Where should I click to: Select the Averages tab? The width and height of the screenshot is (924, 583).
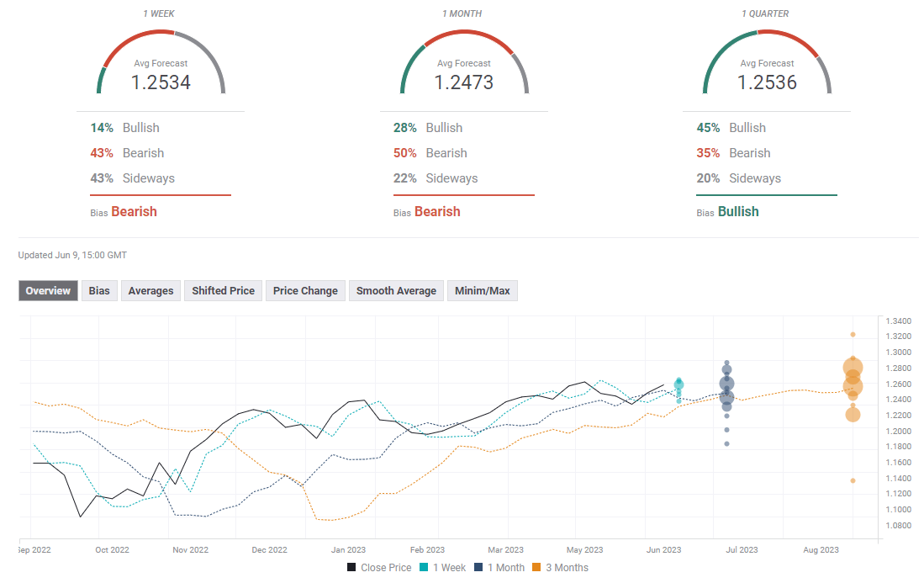point(150,291)
